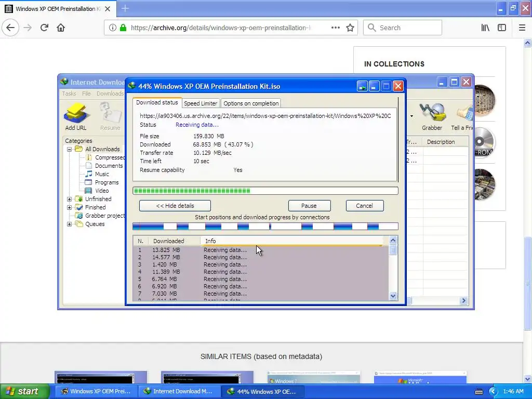Screen dimensions: 532x399
Task: Open the first similar item thumbnail
Action: click(x=101, y=377)
